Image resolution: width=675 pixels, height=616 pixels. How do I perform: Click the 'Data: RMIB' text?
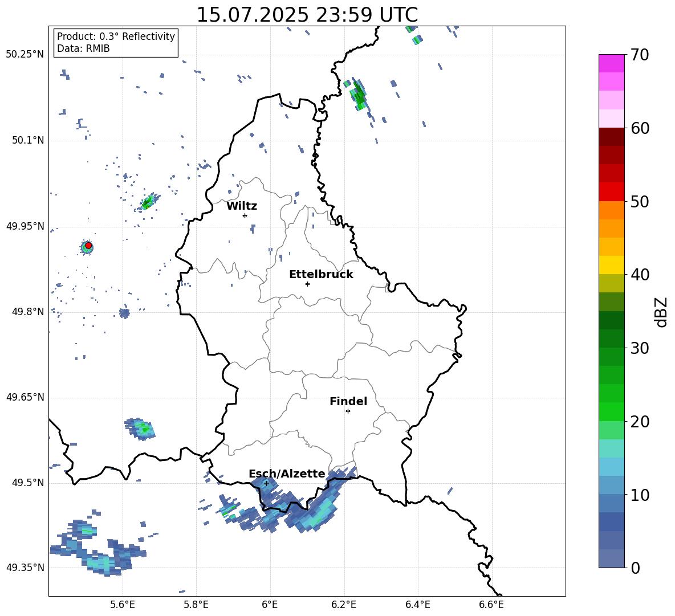point(83,48)
